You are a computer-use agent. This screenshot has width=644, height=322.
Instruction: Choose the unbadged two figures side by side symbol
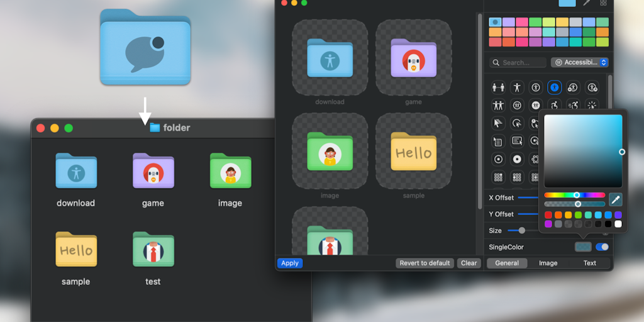[x=498, y=106]
